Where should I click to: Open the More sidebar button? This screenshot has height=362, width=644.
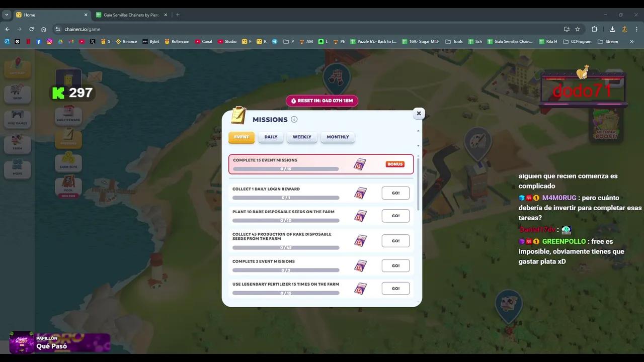(x=18, y=169)
